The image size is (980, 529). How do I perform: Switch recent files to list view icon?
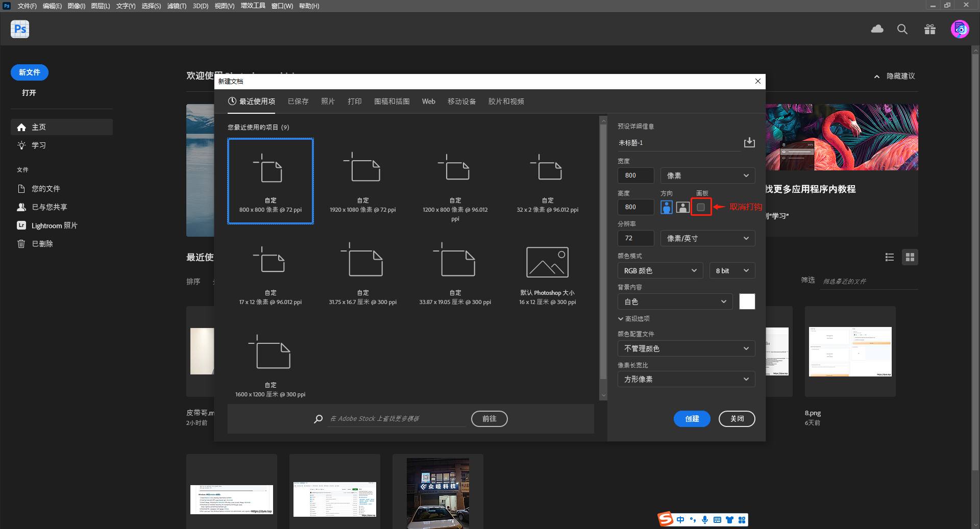pyautogui.click(x=890, y=257)
